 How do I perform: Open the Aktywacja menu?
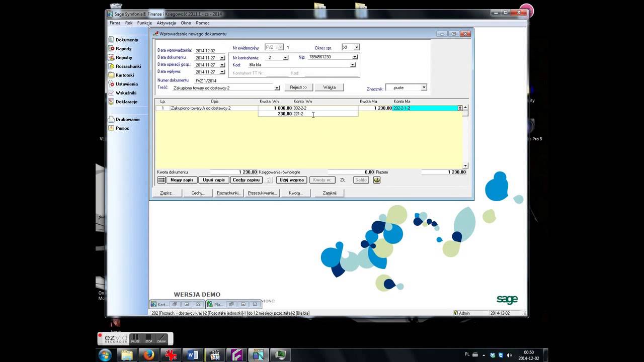166,23
